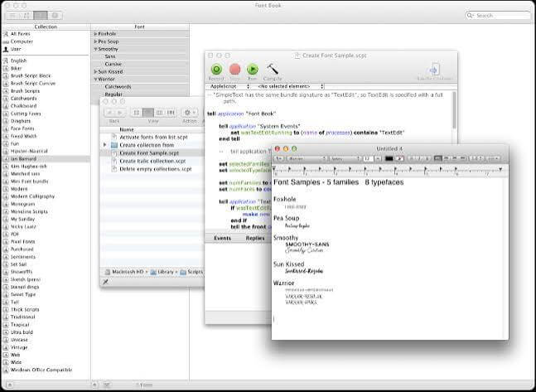Switch Finder to column view

(159, 113)
